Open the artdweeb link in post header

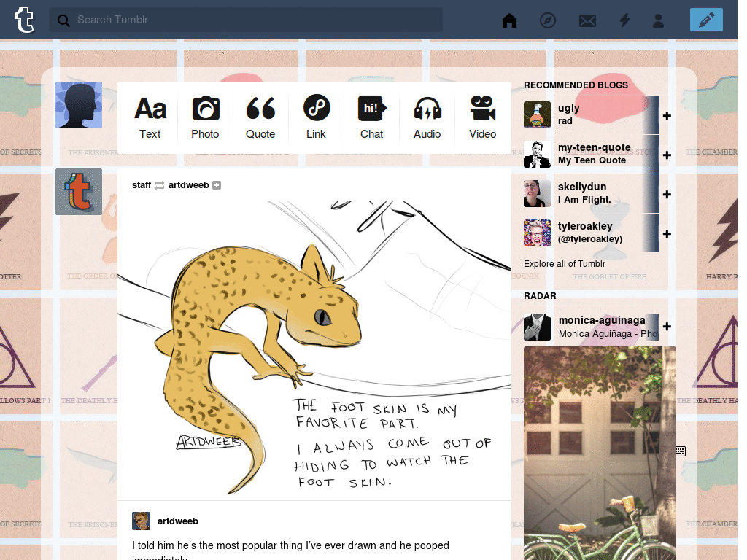pyautogui.click(x=189, y=185)
